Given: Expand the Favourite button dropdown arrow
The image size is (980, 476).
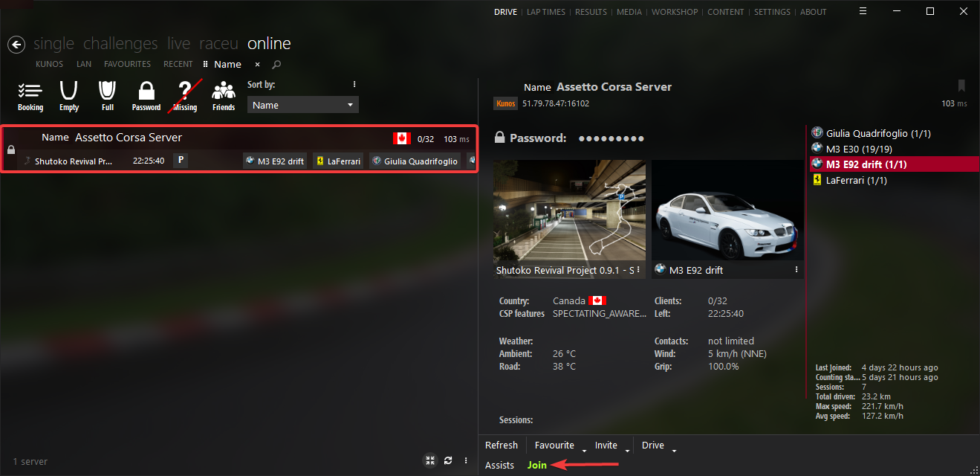Looking at the screenshot, I should (584, 451).
